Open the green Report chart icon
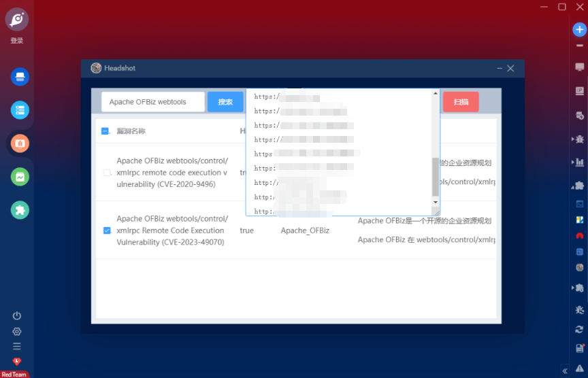Viewport: 588px width, 378px height. (x=20, y=177)
